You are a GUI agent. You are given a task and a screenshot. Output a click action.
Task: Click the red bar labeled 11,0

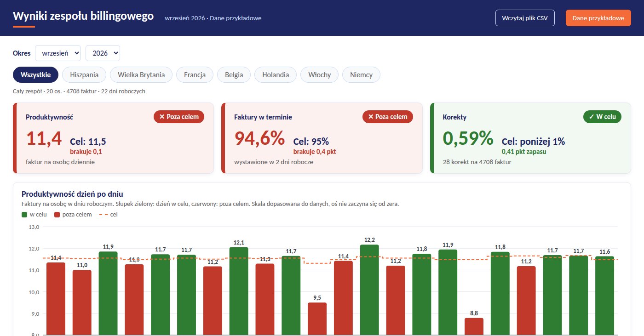pos(82,302)
